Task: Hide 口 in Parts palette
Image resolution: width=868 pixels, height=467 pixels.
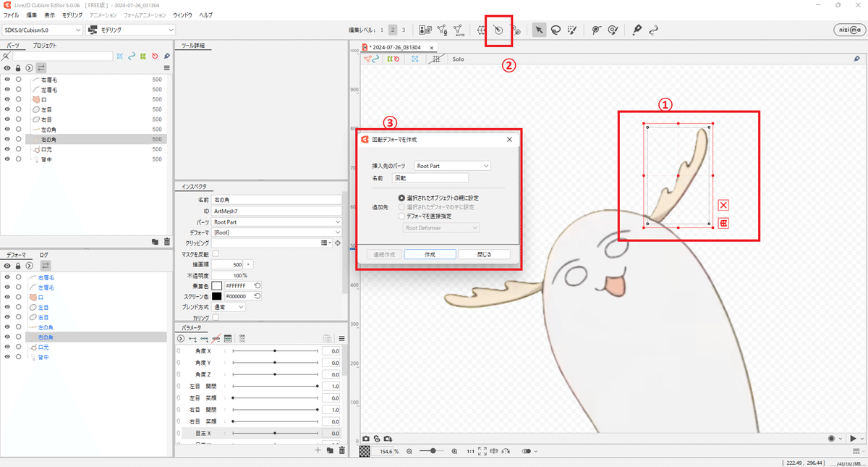Action: click(x=7, y=99)
